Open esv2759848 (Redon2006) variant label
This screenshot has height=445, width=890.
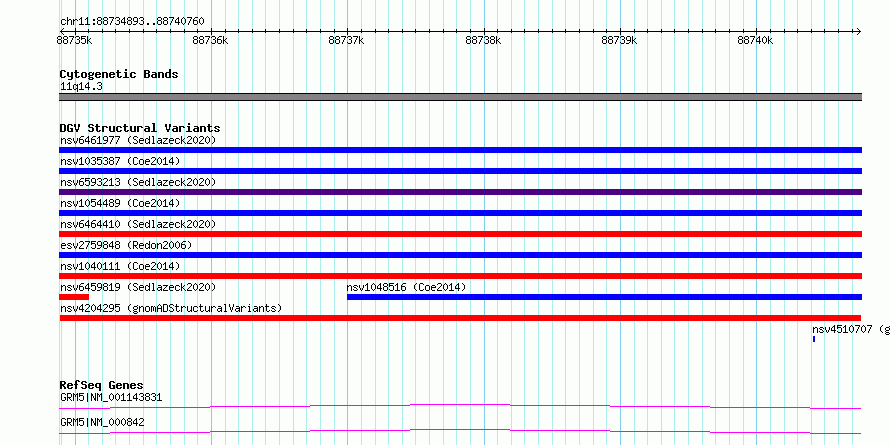tap(126, 245)
